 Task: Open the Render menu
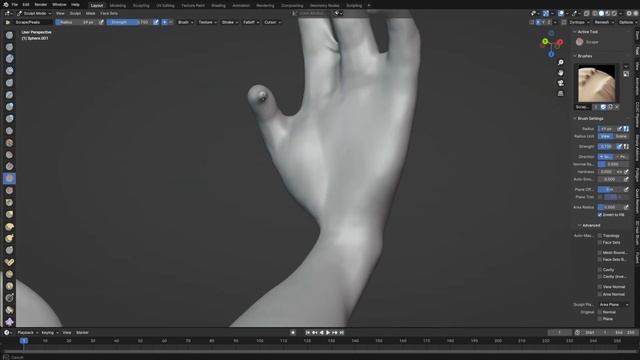click(40, 4)
